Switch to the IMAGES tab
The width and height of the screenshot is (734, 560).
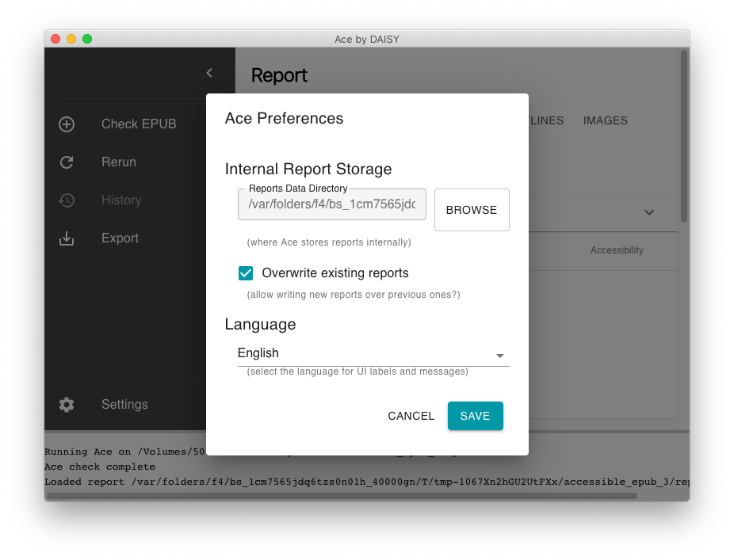click(606, 120)
